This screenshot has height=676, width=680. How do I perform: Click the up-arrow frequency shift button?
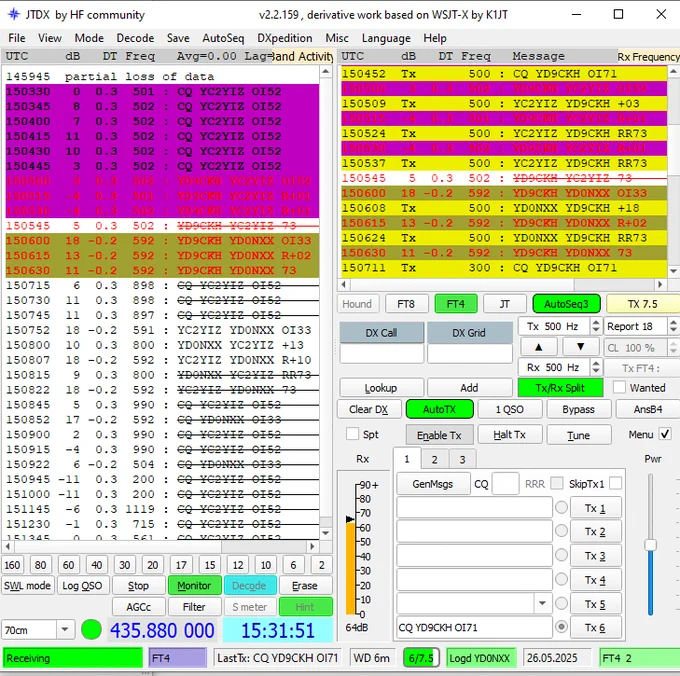[538, 346]
